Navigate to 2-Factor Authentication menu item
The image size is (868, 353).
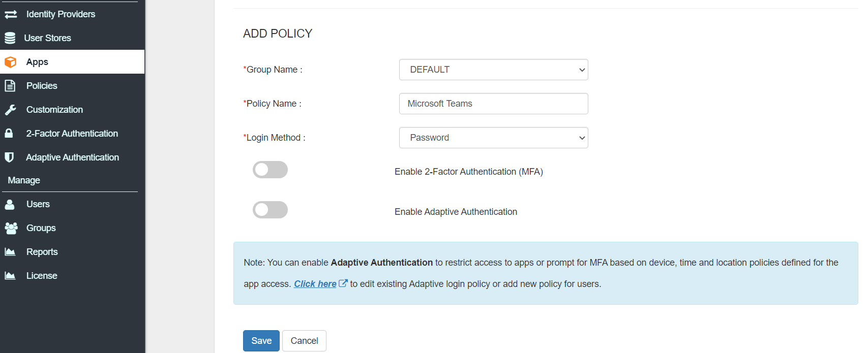72,134
